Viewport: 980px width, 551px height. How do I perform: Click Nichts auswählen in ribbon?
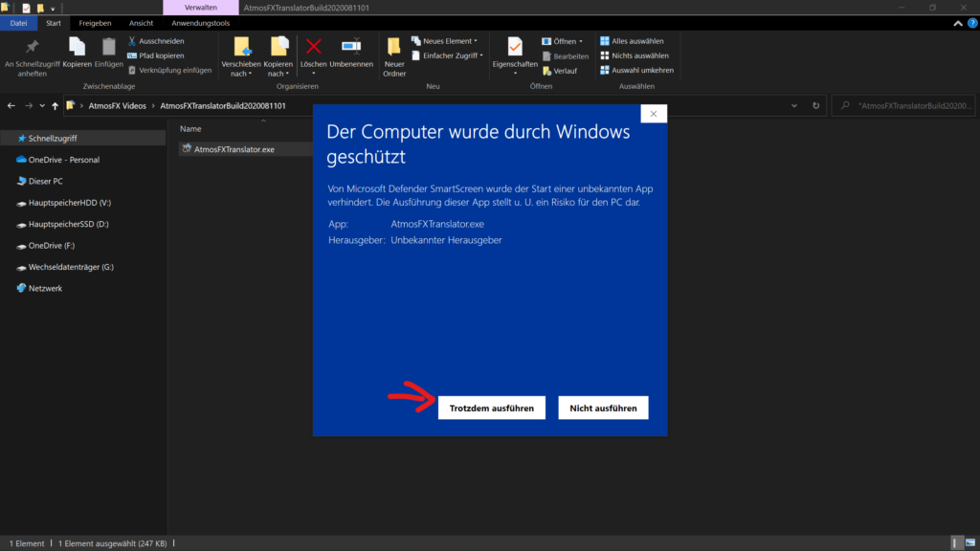(x=634, y=55)
